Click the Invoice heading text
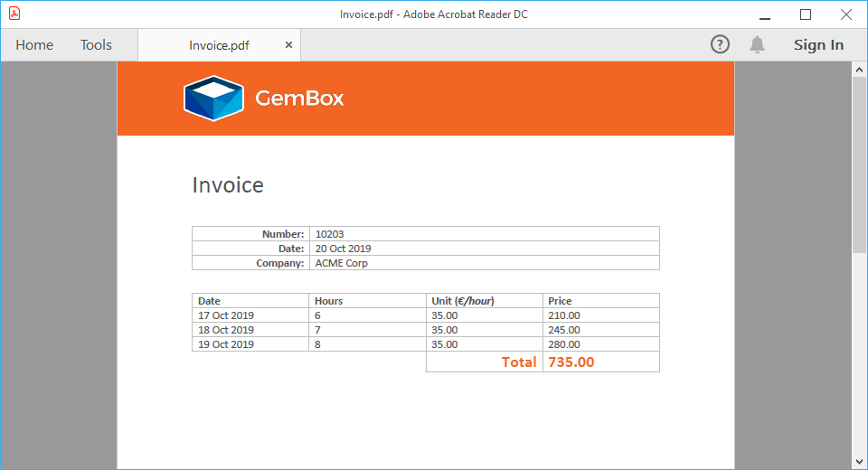The image size is (868, 470). coord(228,185)
